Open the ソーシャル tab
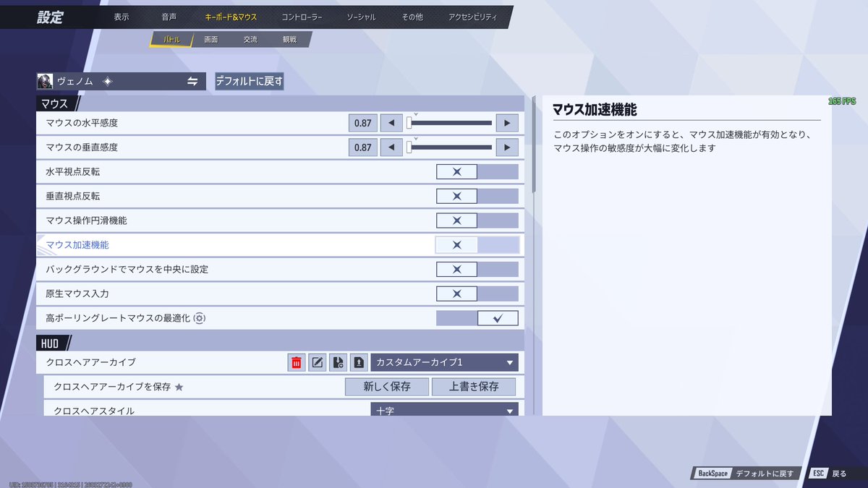868x488 pixels. (361, 17)
